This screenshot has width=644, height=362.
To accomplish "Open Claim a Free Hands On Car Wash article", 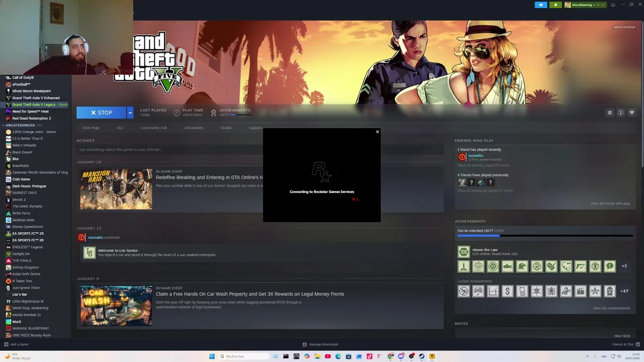I will point(250,294).
